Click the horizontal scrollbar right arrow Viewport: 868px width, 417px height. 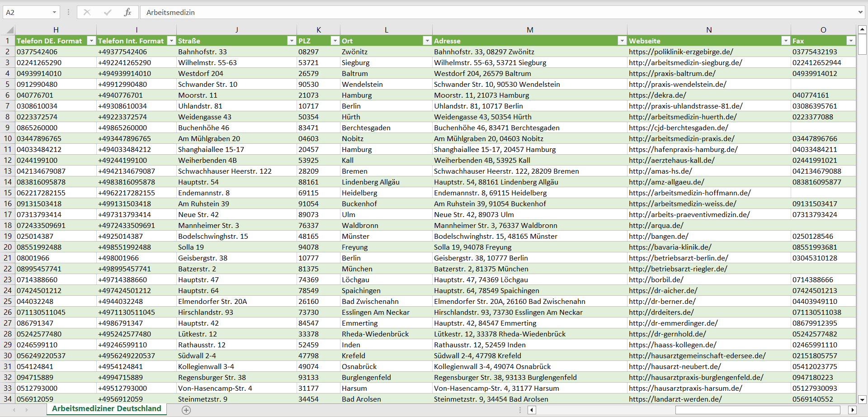[852, 410]
